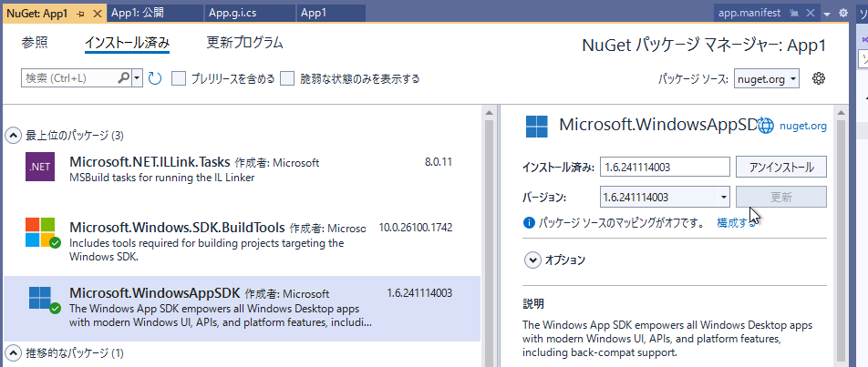The image size is (868, 367).
Task: Open the App1: 公開 document tab
Action: (x=157, y=14)
